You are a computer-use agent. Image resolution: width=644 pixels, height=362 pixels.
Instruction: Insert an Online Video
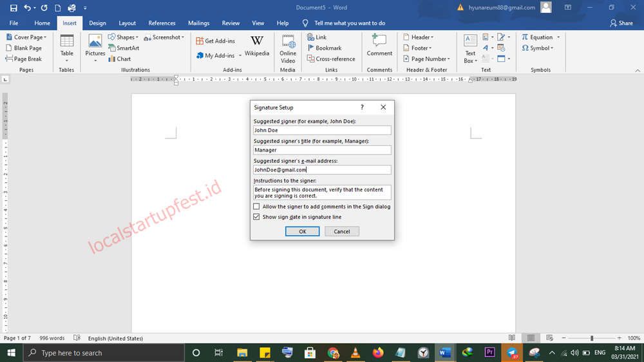click(x=288, y=49)
